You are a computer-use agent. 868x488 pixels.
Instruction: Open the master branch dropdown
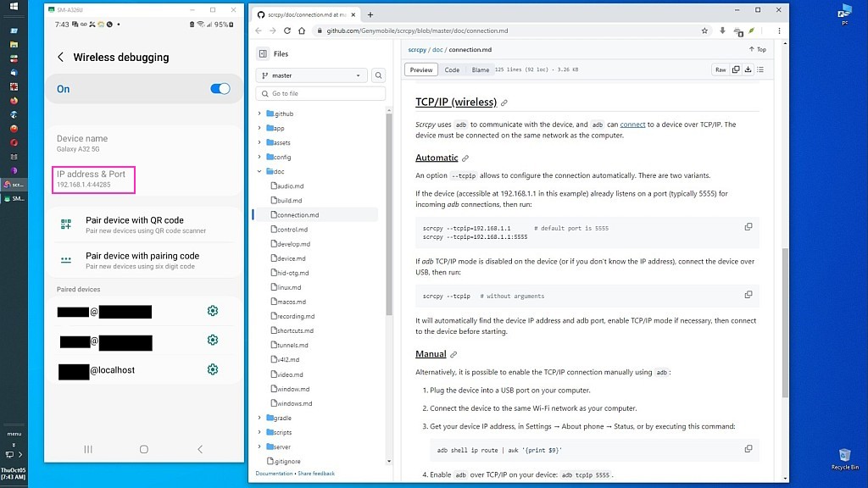coord(312,75)
